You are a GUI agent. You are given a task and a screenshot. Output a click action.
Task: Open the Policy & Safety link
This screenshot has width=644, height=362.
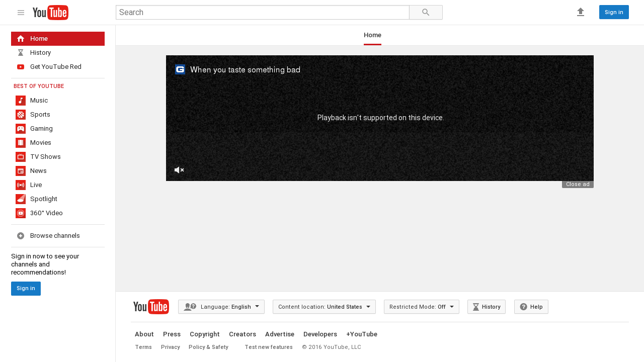pos(208,347)
